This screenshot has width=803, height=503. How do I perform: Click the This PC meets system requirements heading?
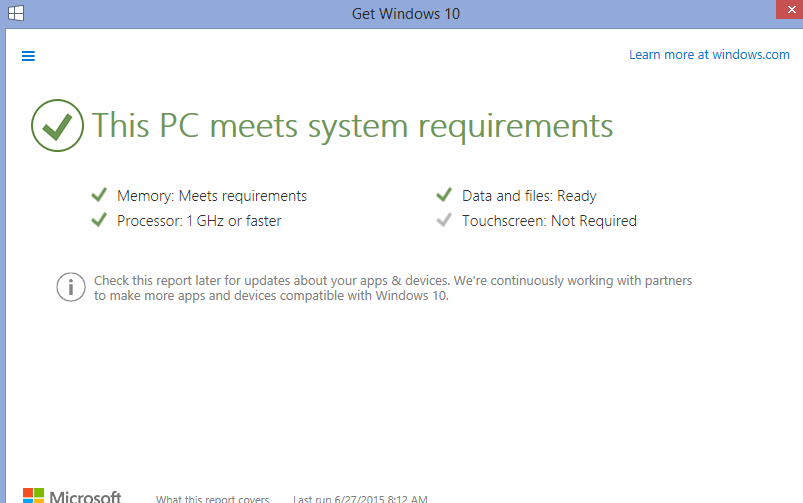point(352,126)
